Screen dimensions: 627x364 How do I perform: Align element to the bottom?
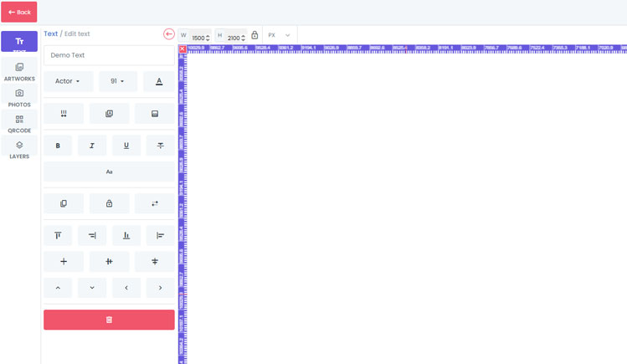[126, 235]
